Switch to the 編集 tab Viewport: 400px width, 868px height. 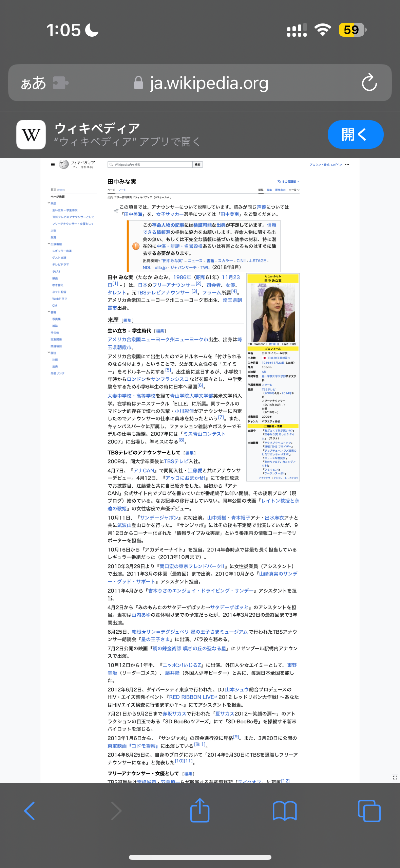coord(269,190)
